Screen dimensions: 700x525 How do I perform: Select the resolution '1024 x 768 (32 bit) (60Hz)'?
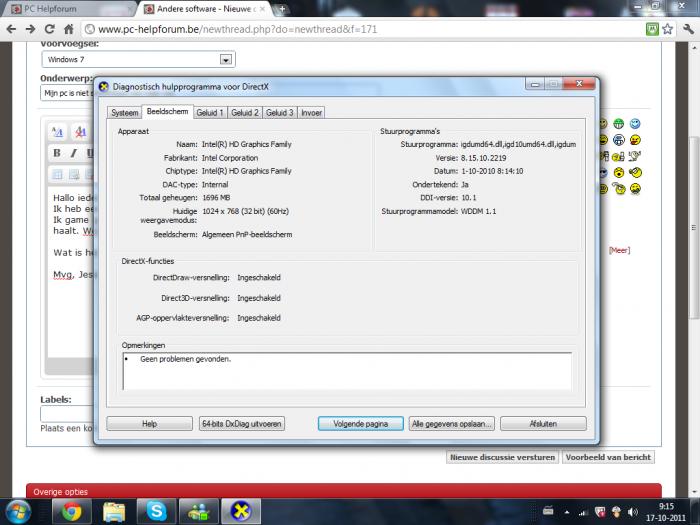tap(246, 211)
